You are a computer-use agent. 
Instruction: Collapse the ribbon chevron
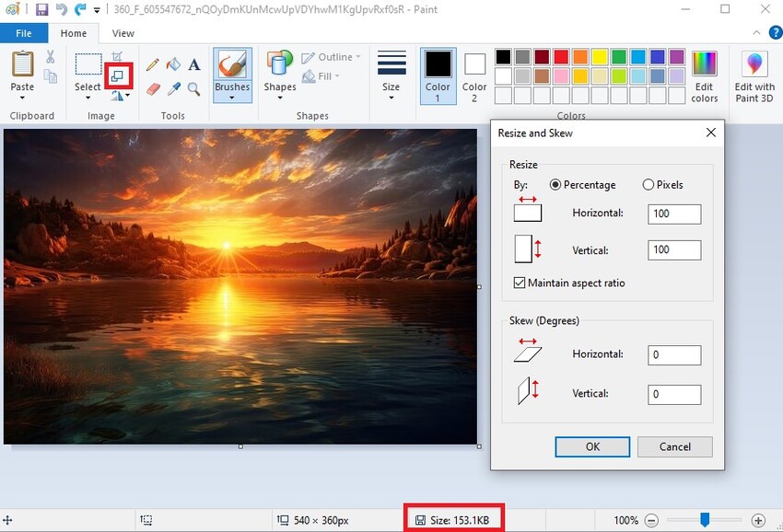click(x=756, y=32)
